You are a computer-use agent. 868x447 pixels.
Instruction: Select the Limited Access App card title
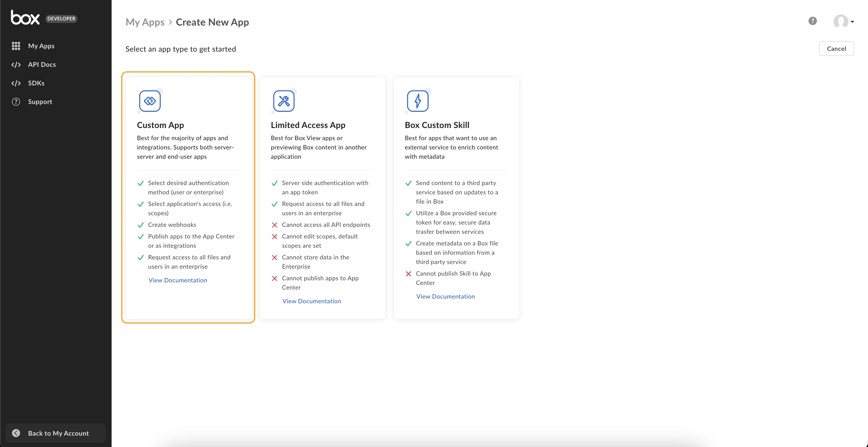(x=308, y=125)
